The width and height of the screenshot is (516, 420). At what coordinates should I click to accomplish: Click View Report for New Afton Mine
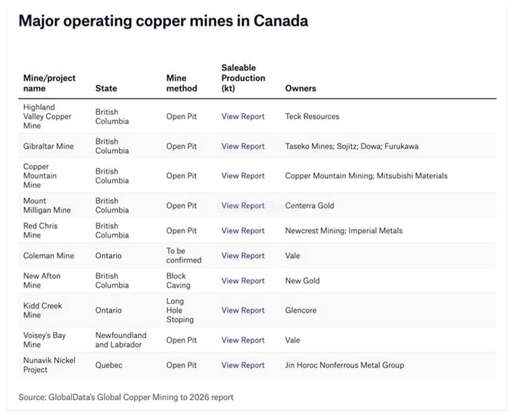click(x=243, y=280)
